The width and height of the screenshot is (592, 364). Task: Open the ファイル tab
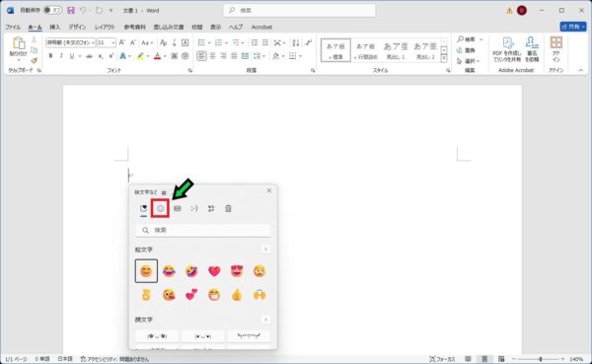pos(13,27)
